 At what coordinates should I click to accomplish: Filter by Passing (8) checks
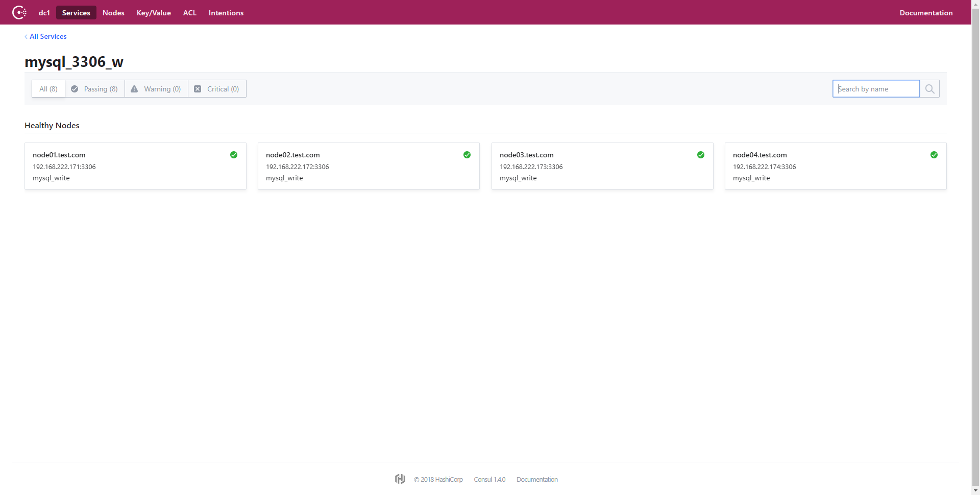point(95,89)
